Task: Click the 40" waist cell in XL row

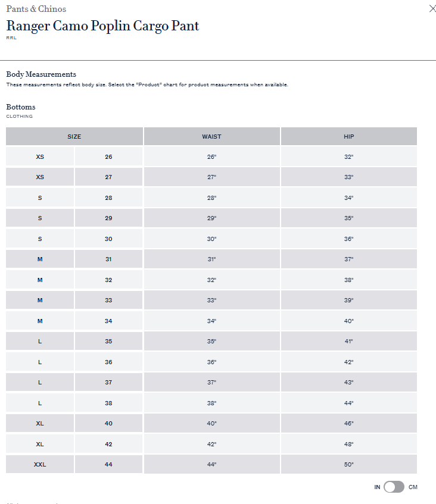Action: 211,423
